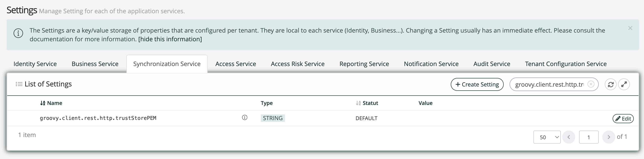Image resolution: width=644 pixels, height=159 pixels.
Task: Clear the settings search field
Action: tap(591, 84)
